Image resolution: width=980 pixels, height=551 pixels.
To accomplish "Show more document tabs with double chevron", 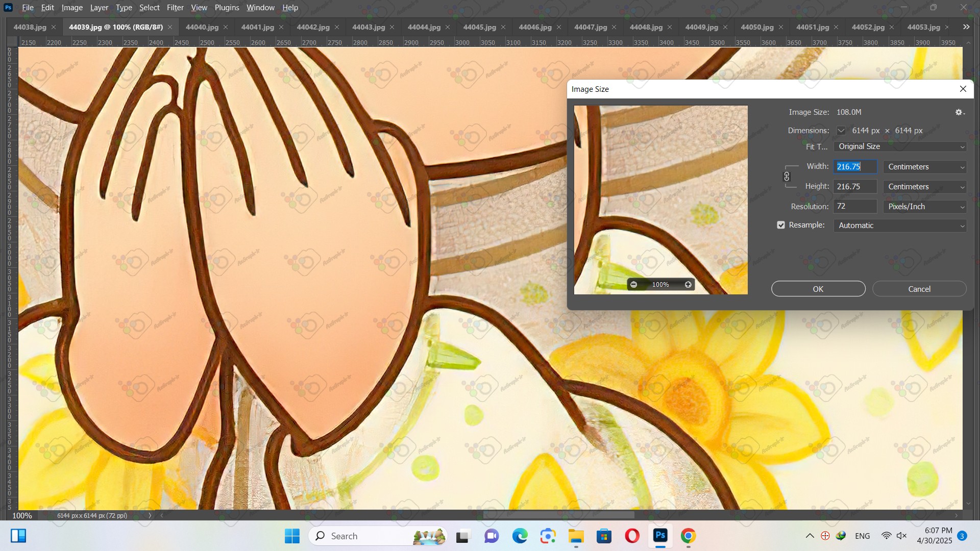I will (x=966, y=27).
